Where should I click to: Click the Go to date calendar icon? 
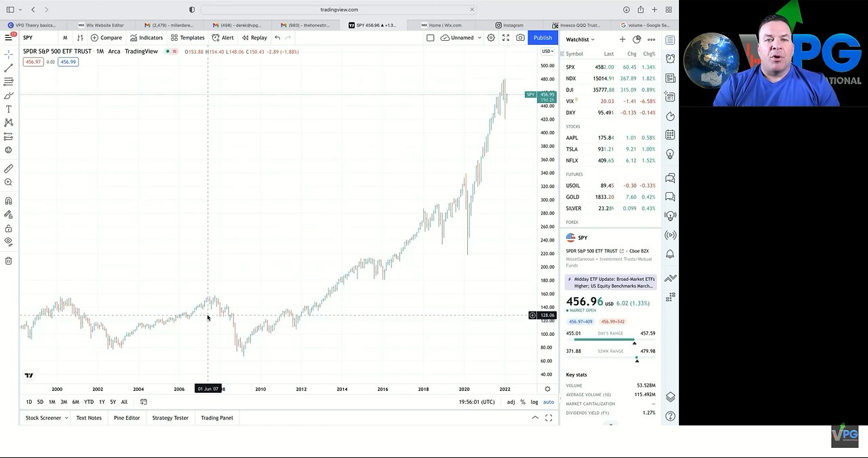pos(143,402)
